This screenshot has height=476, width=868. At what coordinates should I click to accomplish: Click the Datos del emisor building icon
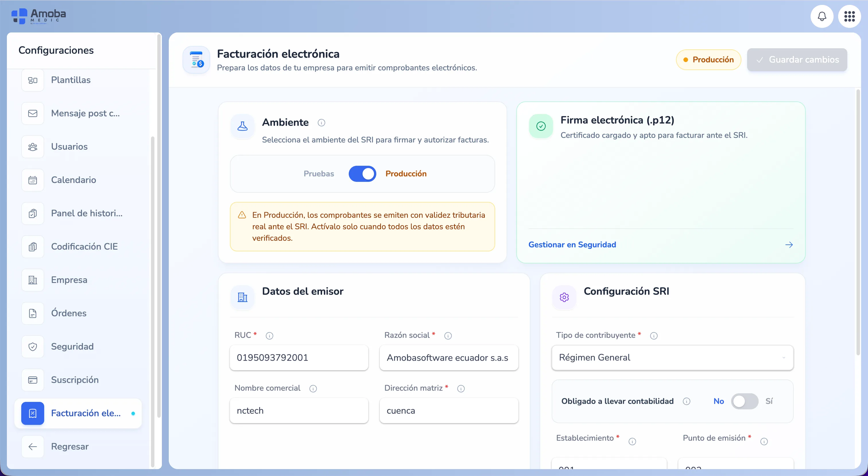pos(242,297)
